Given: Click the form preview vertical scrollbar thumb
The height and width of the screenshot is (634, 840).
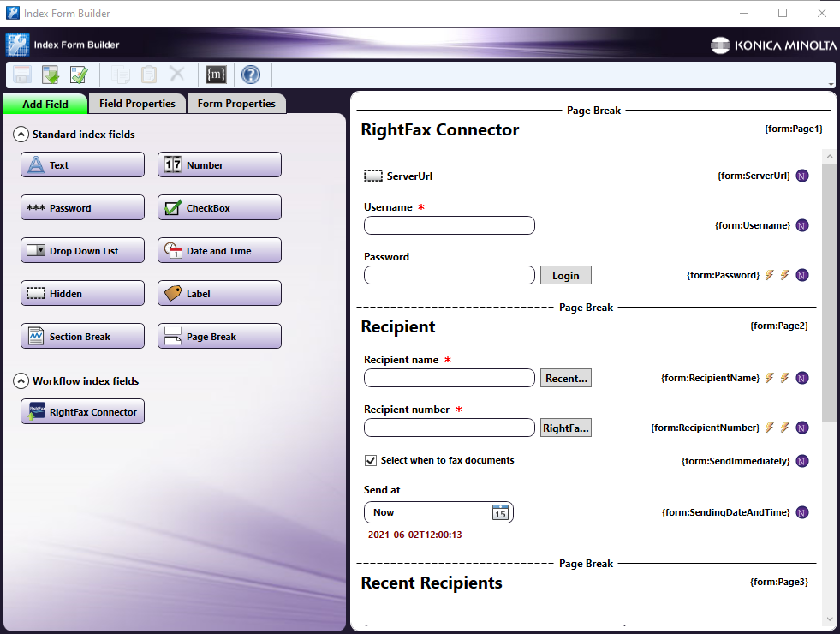Looking at the screenshot, I should [829, 293].
